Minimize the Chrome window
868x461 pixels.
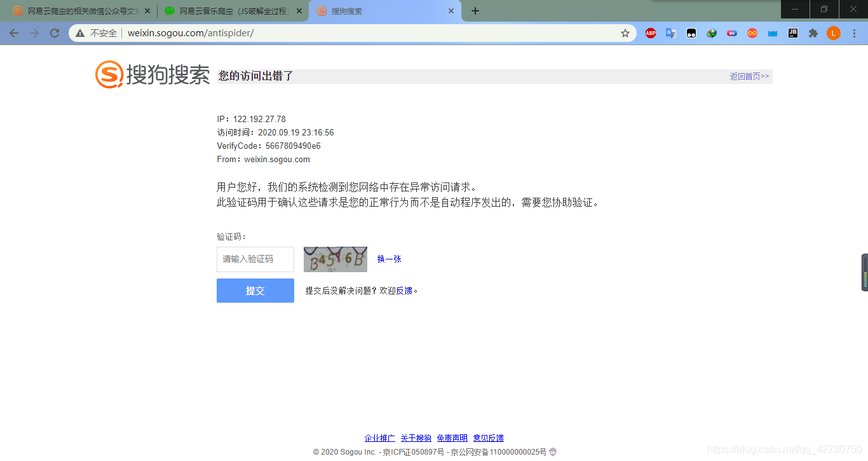tap(795, 9)
